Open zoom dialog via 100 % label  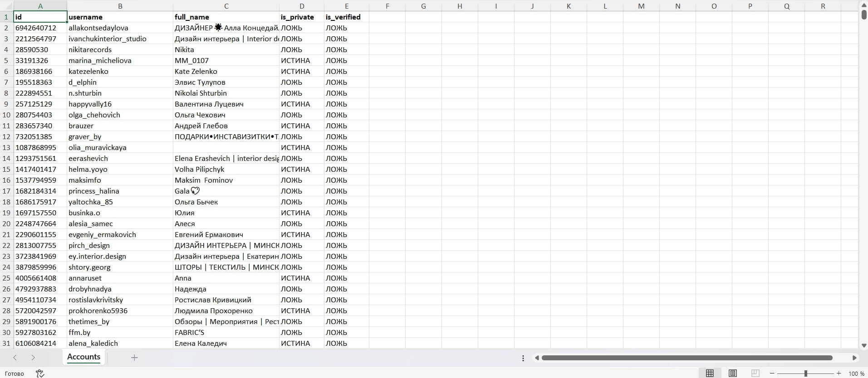coord(856,374)
